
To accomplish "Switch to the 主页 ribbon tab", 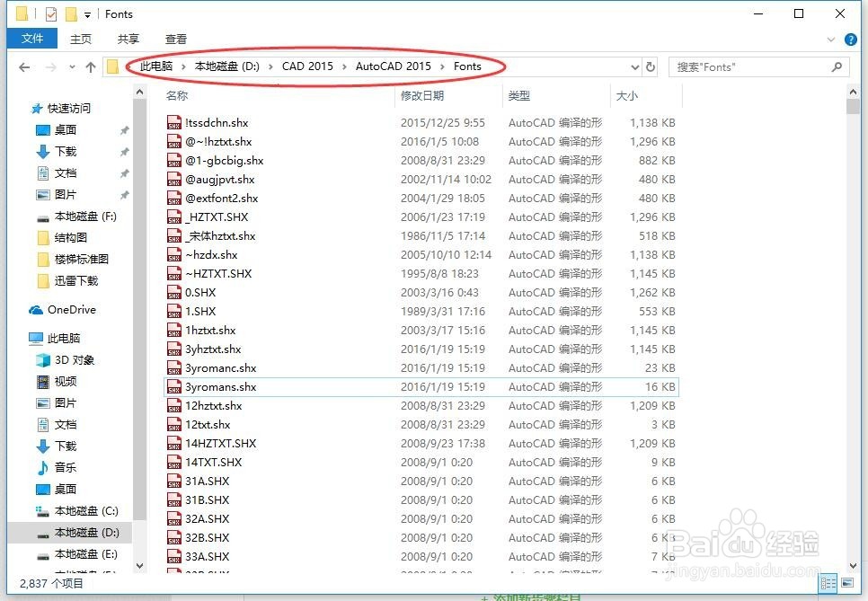I will (81, 39).
